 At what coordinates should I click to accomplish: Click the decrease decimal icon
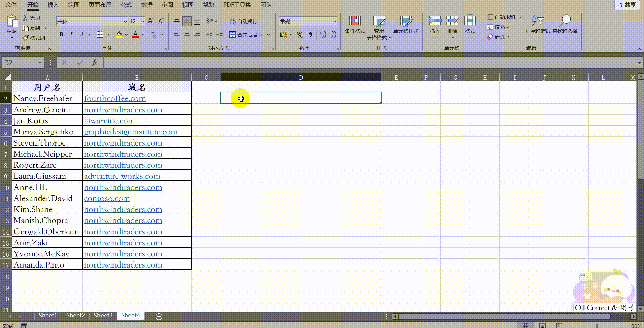click(333, 35)
